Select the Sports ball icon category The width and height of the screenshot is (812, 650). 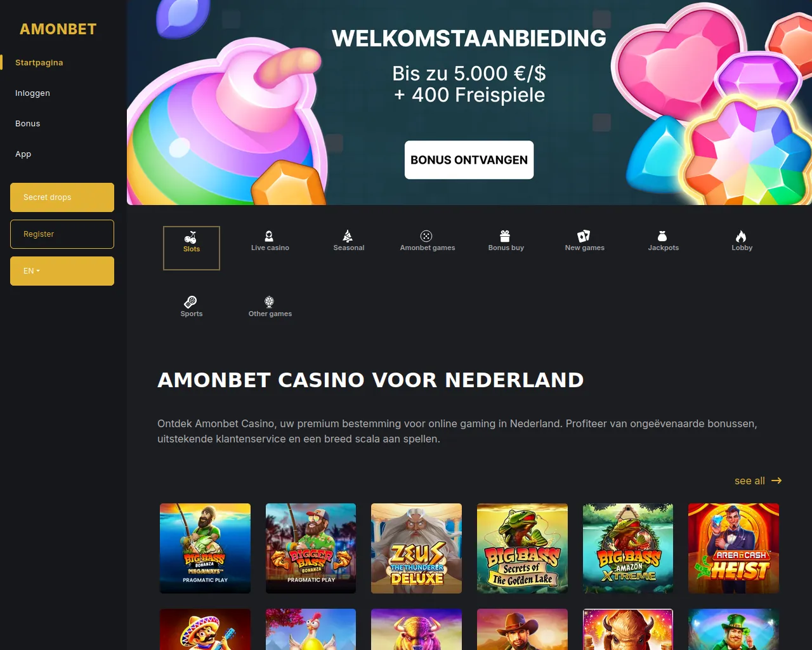[x=192, y=307]
